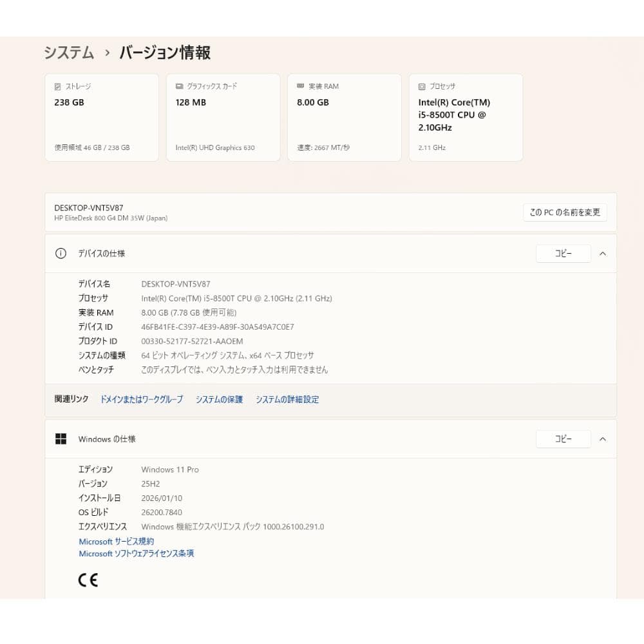The image size is (644, 644).
Task: Select experience pack 1000.26100.291.0 value
Action: pyautogui.click(x=232, y=527)
